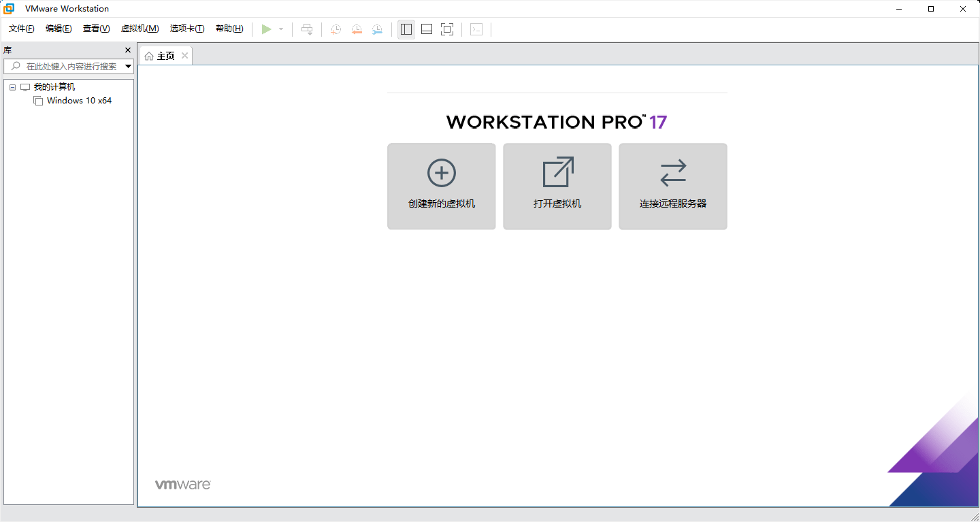This screenshot has height=522, width=980.
Task: Collapse the 我的计算机 tree node
Action: tap(12, 87)
